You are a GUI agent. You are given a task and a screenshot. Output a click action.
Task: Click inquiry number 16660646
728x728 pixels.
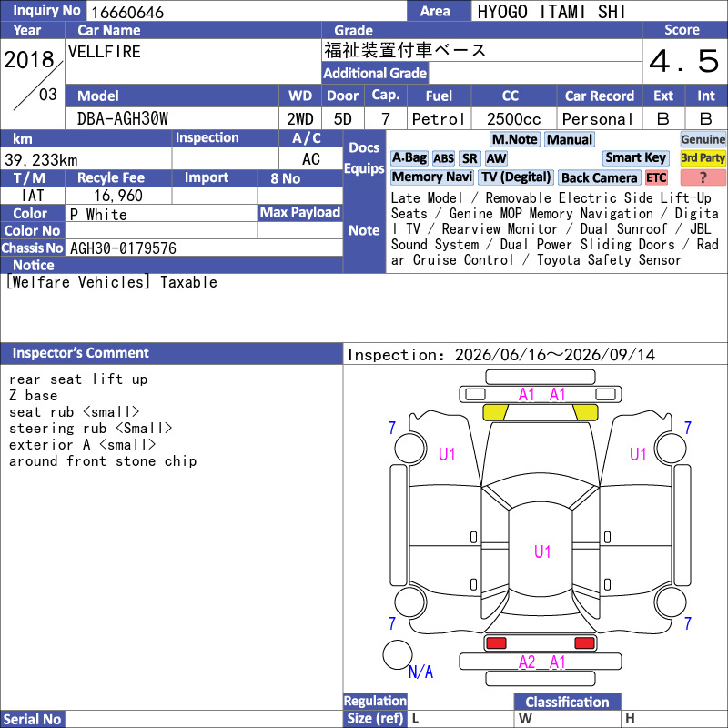click(x=127, y=12)
